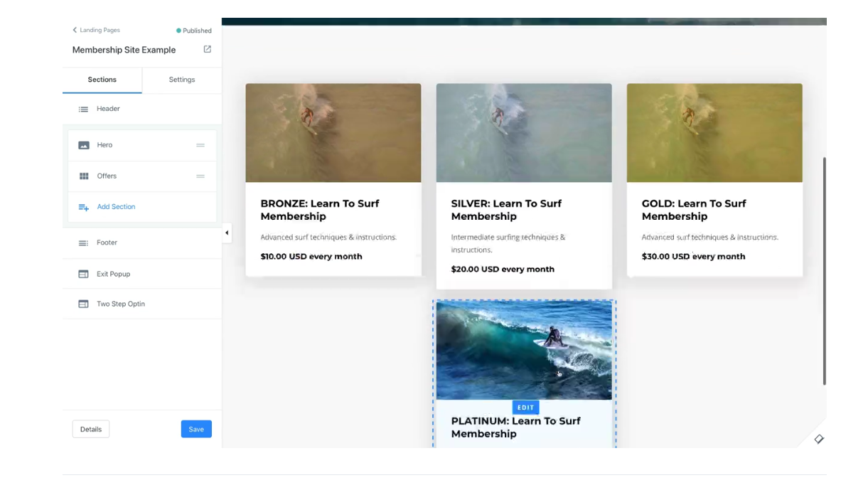
Task: Open the Exit Popup section
Action: click(x=142, y=274)
